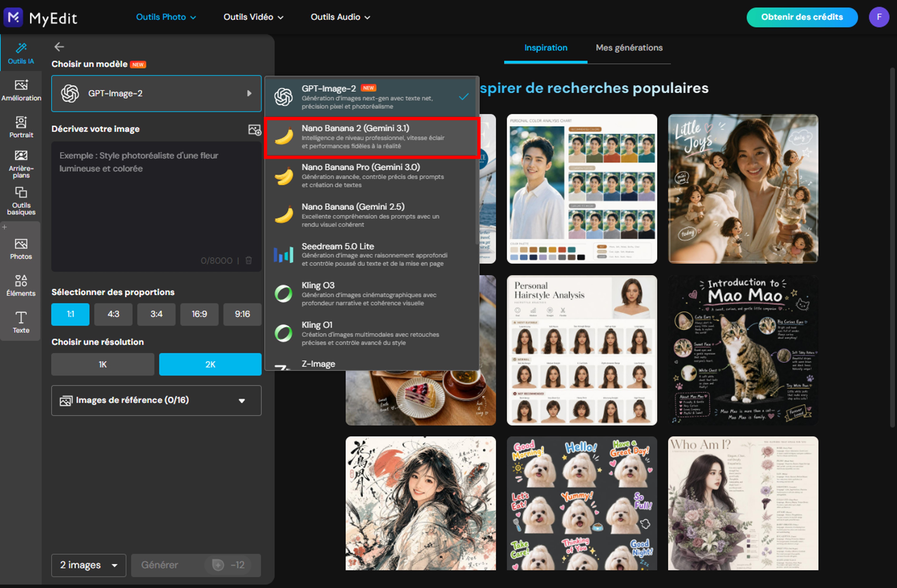The height and width of the screenshot is (588, 897).
Task: Click the Kling O1 green ring icon
Action: tap(283, 333)
